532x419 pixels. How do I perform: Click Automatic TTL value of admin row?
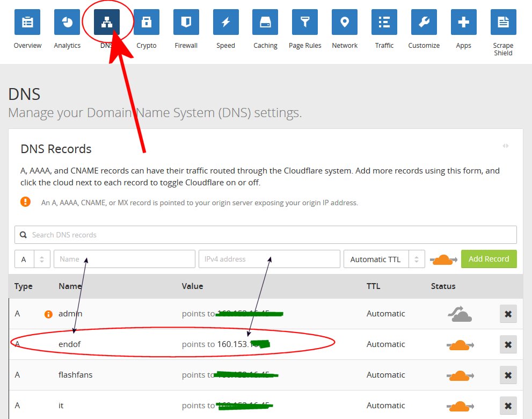coord(386,314)
